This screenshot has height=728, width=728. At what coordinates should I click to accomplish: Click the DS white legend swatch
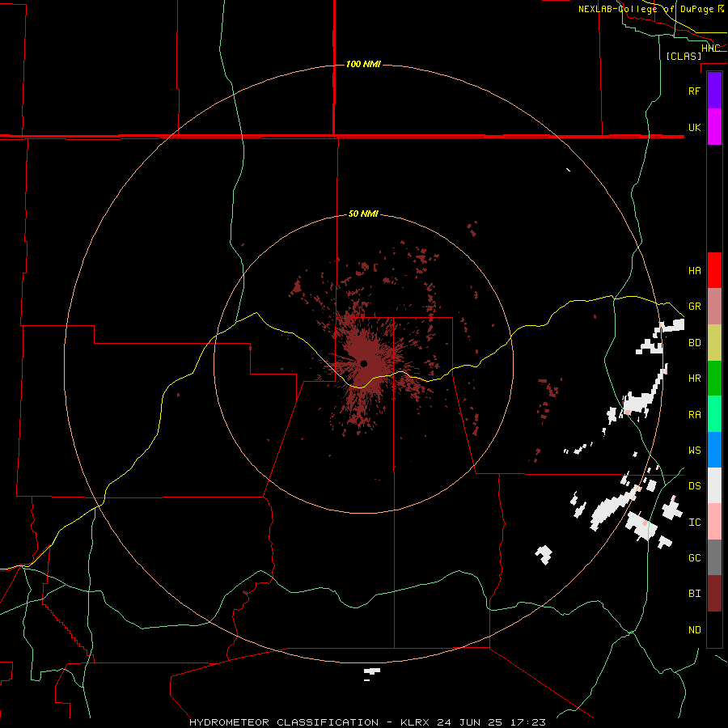[x=714, y=485]
